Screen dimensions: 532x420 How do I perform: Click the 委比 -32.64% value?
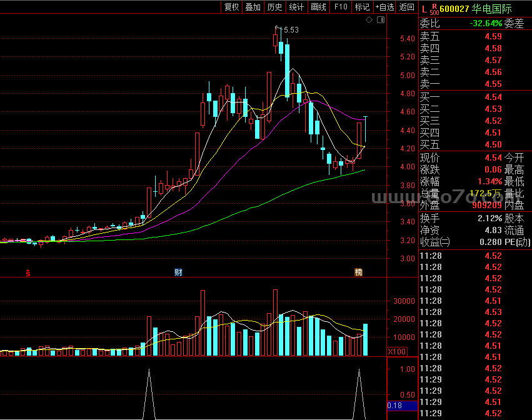pyautogui.click(x=486, y=23)
